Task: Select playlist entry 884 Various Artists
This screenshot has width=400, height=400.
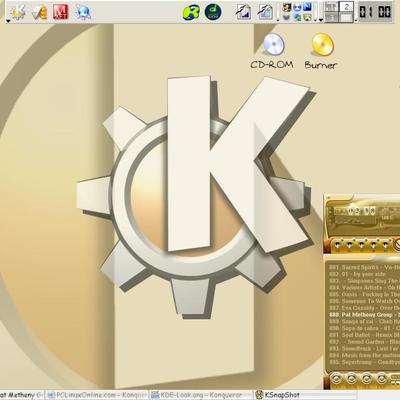Action: click(364, 288)
